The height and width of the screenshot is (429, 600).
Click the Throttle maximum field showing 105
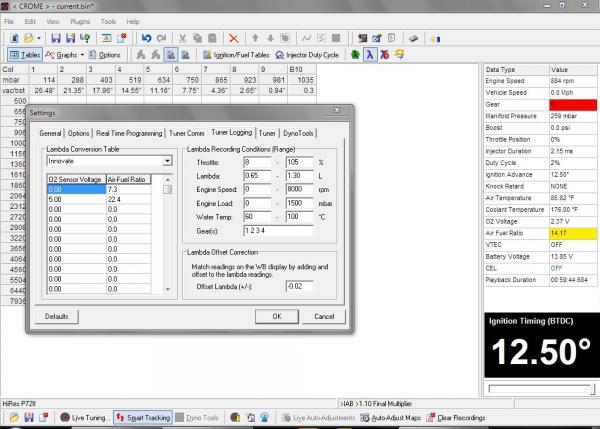[x=299, y=162]
